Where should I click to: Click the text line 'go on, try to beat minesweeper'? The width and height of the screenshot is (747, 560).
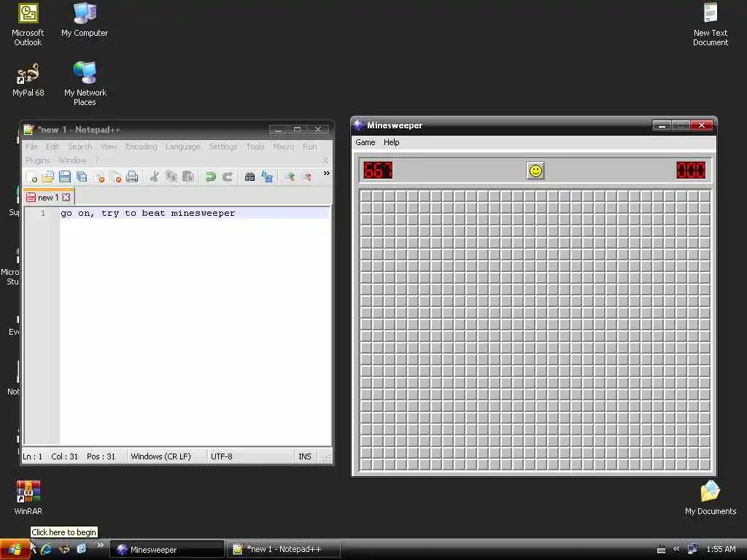coord(147,214)
